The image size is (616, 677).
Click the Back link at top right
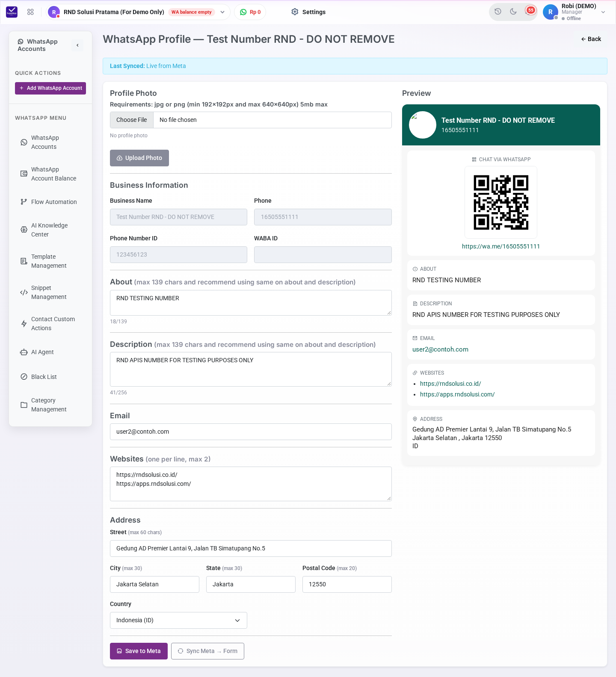(x=591, y=39)
